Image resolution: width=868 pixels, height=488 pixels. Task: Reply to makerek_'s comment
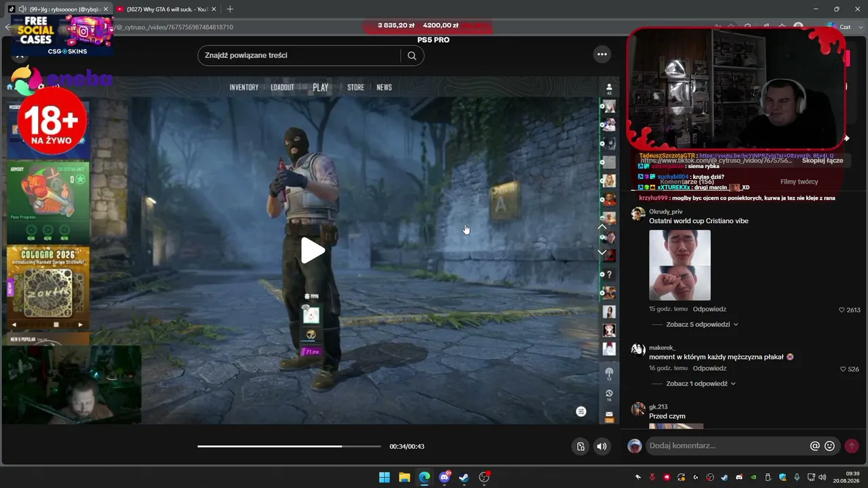[x=709, y=368]
